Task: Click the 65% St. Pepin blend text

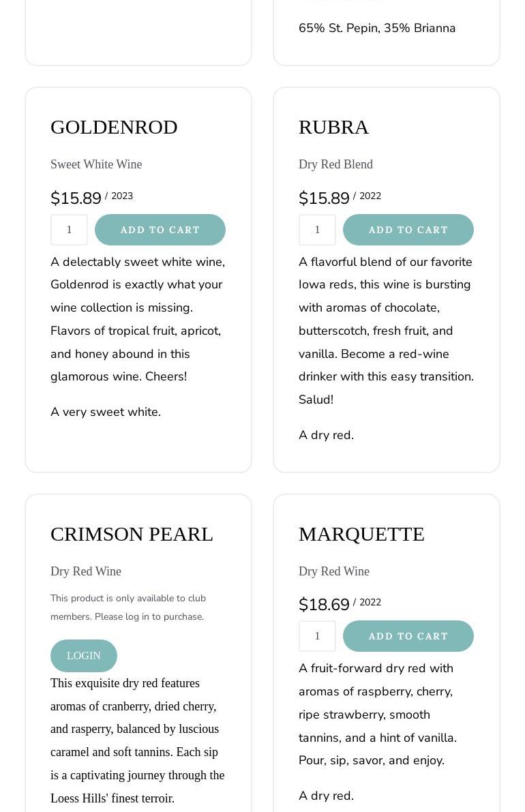Action: coord(377,28)
